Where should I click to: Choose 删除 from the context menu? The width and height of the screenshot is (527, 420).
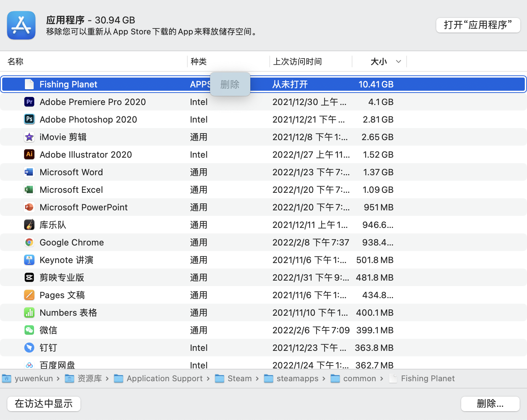(x=230, y=85)
